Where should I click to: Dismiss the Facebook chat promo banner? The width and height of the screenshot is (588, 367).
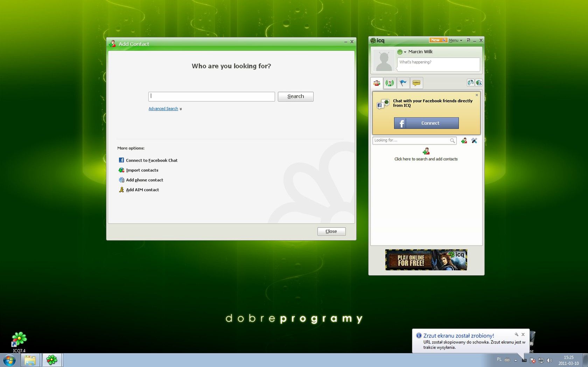(x=477, y=95)
